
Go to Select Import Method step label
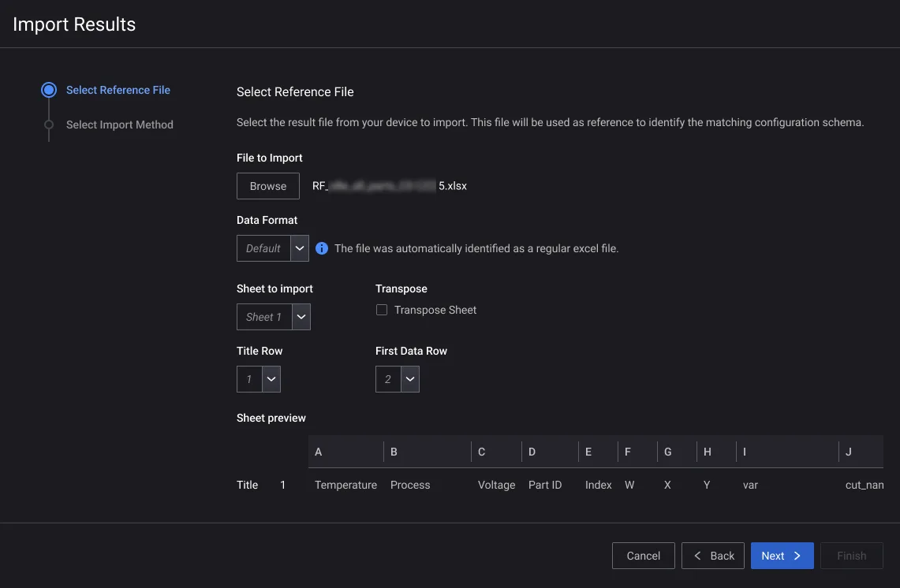119,125
